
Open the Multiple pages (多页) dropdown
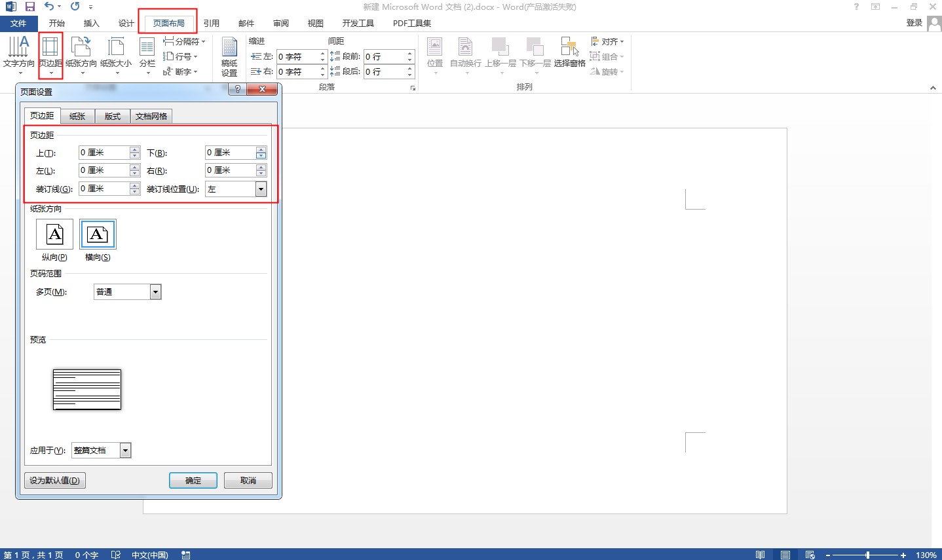pyautogui.click(x=155, y=292)
